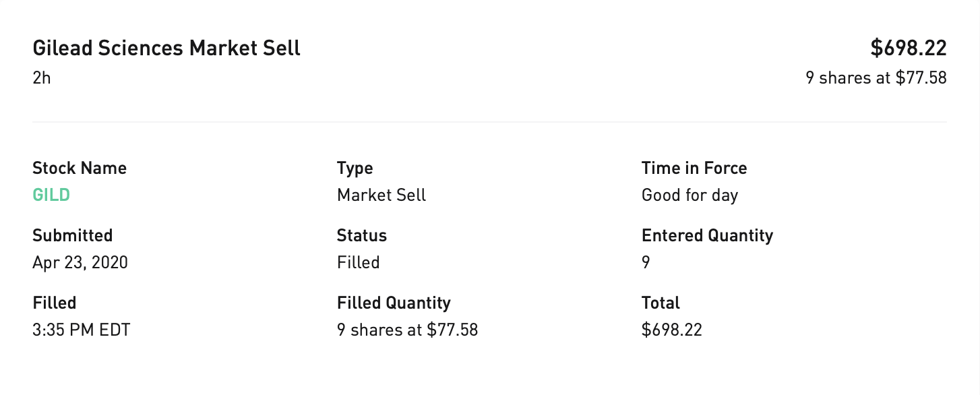Collapse the Gilead Sciences Market Sell header
Viewport: 980px width, 395px height.
(166, 49)
